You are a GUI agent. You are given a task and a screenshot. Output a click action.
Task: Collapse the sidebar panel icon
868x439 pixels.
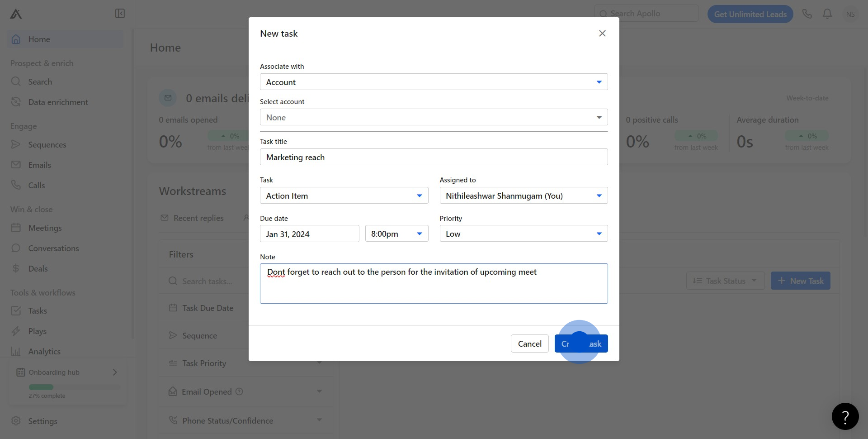pyautogui.click(x=120, y=14)
